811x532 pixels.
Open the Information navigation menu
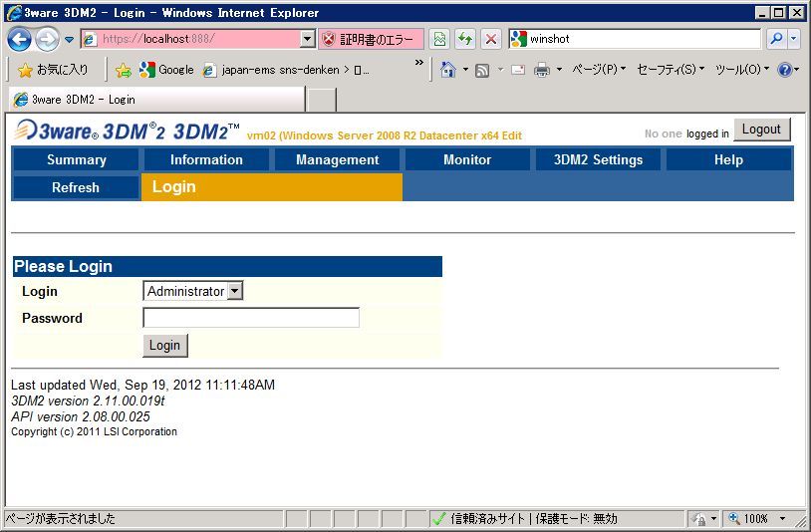point(206,159)
